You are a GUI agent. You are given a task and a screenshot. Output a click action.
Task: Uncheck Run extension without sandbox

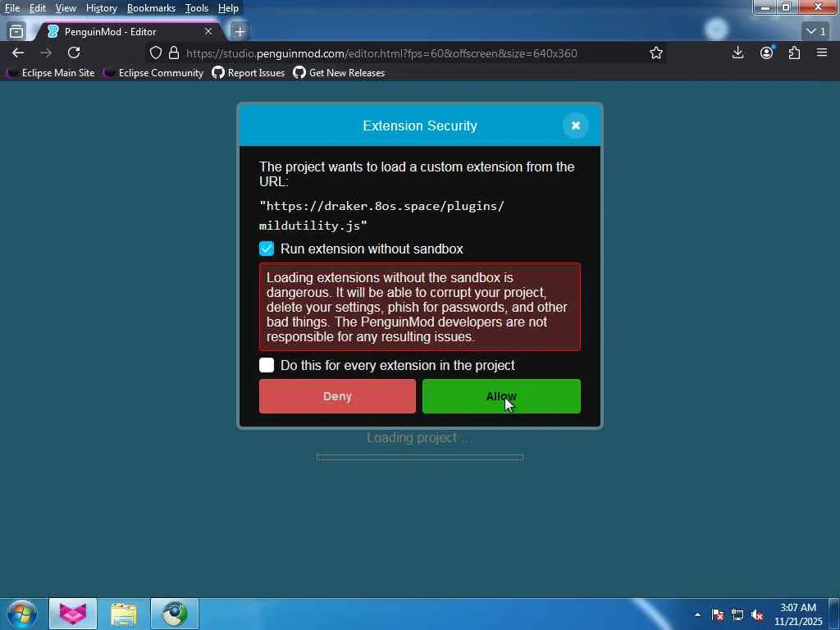(267, 249)
